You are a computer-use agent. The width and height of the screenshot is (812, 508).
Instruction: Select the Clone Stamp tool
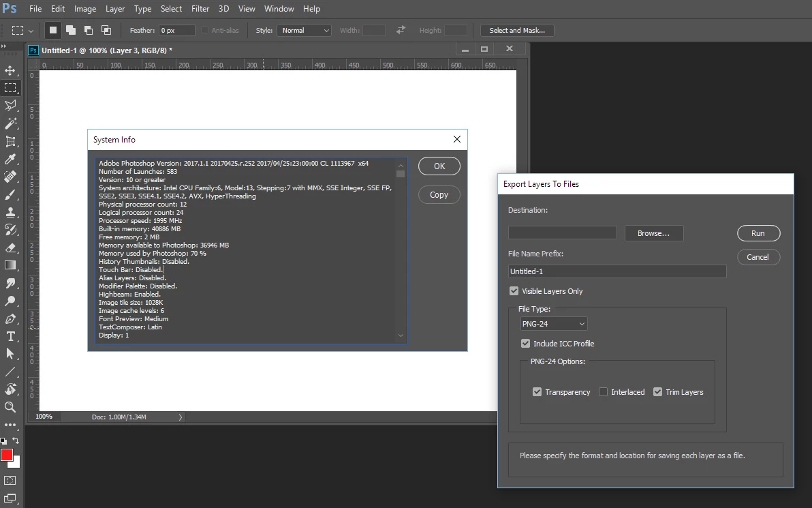point(10,212)
